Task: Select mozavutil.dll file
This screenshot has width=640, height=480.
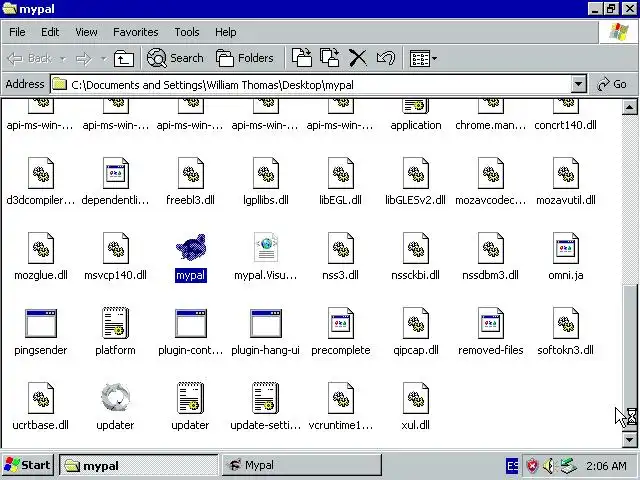Action: coord(566,182)
